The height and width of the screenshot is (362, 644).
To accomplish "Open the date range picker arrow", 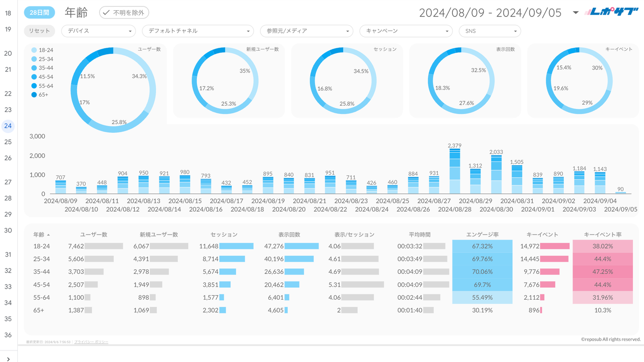I will [575, 12].
